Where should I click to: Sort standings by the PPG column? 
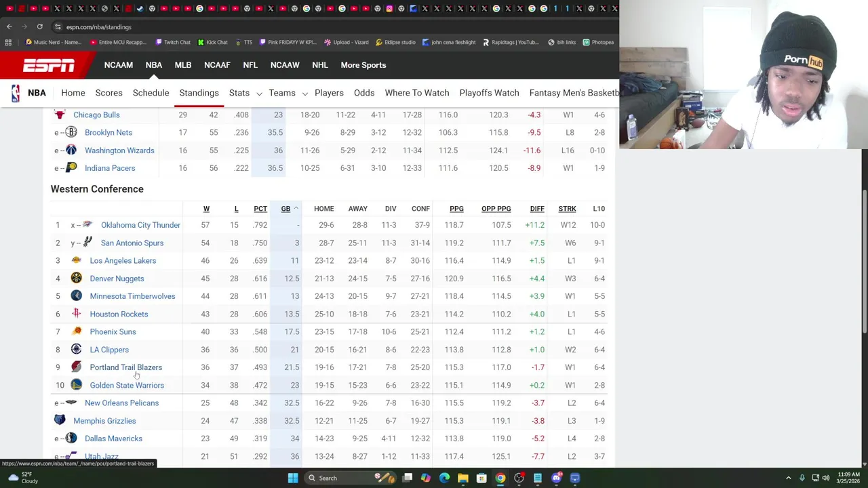pos(456,209)
